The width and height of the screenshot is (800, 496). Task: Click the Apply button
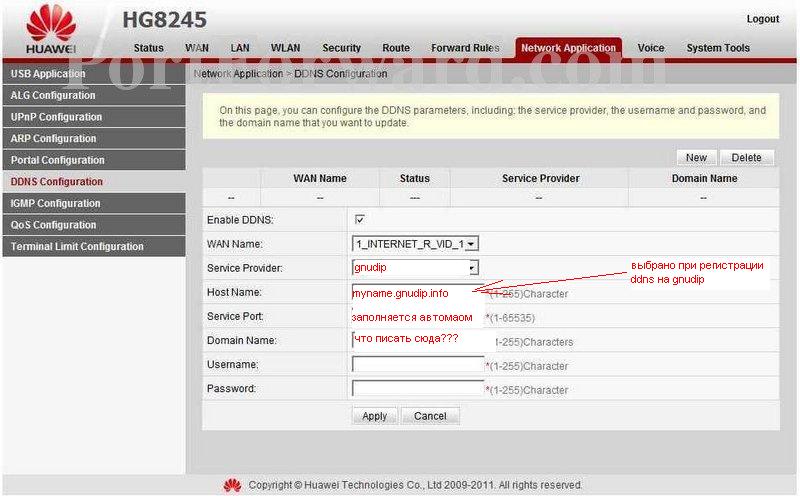(x=375, y=416)
